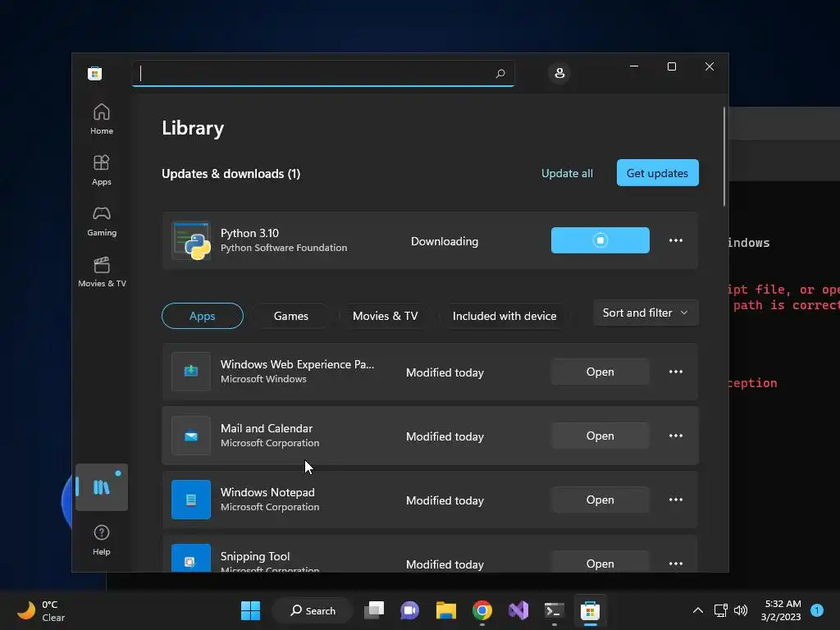Viewport: 840px width, 630px height.
Task: Open the clock and date panel
Action: click(781, 610)
